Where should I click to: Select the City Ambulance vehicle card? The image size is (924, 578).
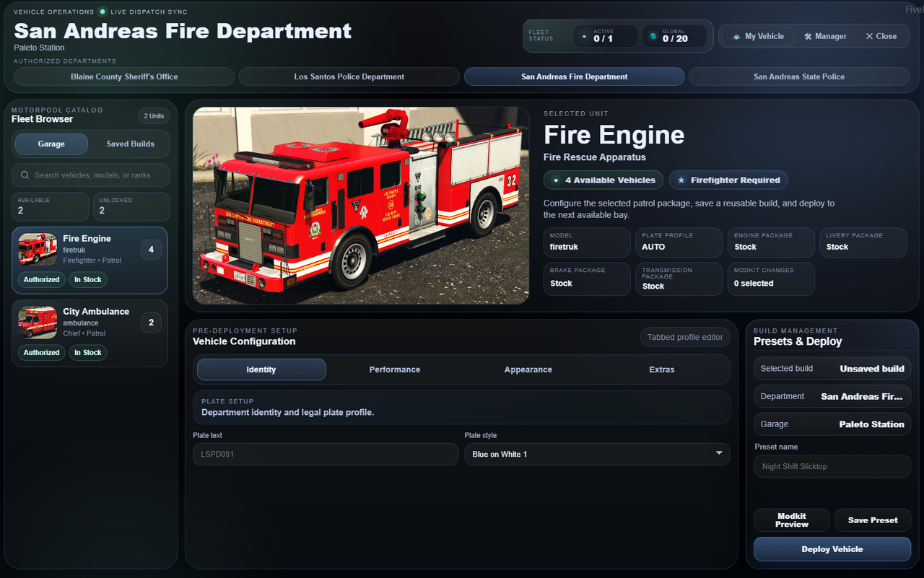(x=90, y=333)
